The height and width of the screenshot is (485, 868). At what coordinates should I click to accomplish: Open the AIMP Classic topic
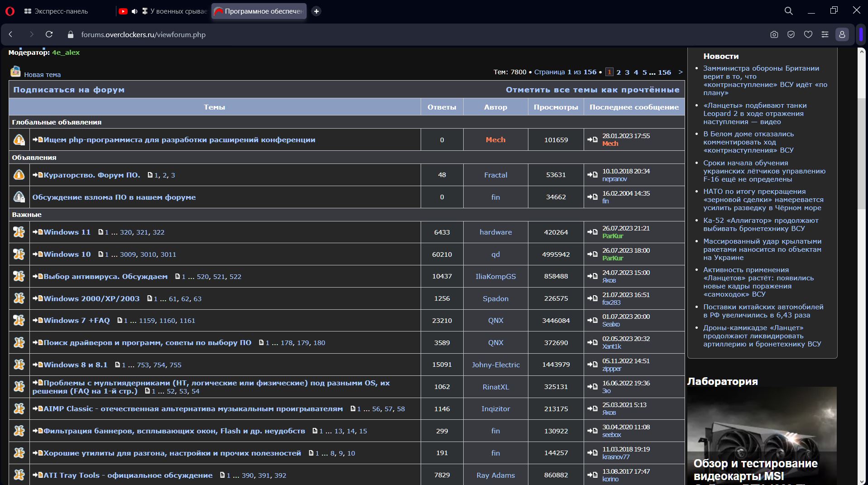[193, 409]
